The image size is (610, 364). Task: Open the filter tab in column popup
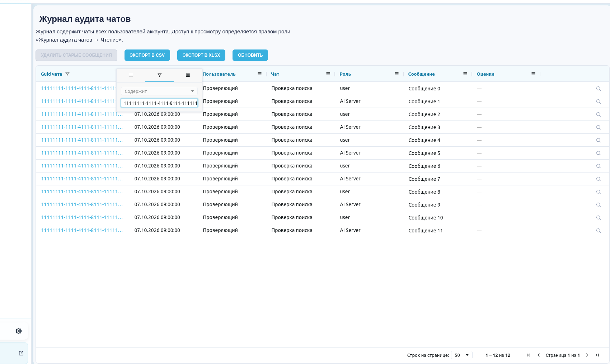click(159, 75)
